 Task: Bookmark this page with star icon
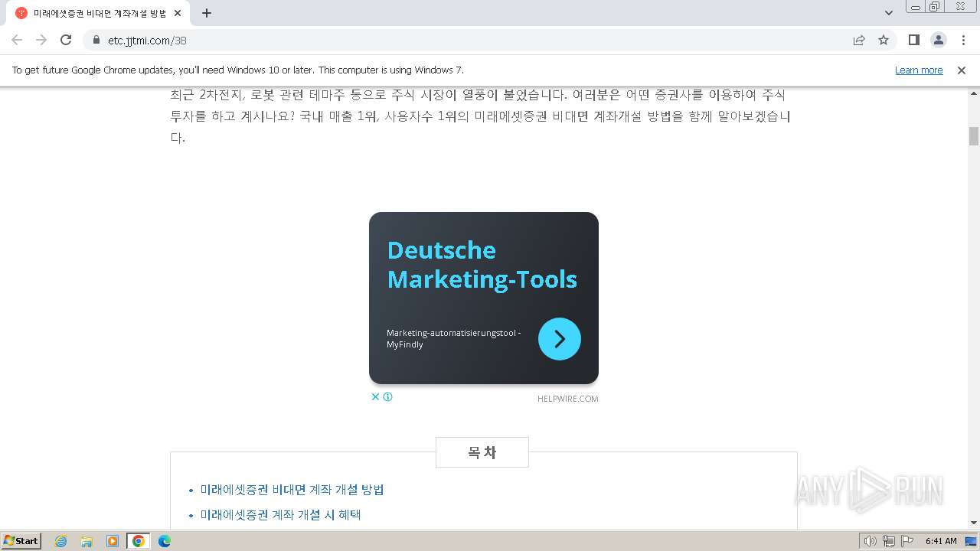[x=884, y=40]
